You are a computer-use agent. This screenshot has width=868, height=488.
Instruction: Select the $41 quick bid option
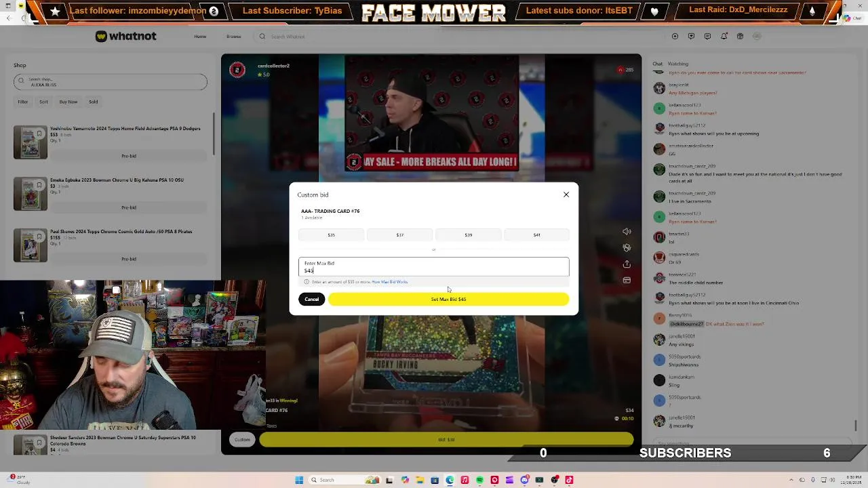click(x=536, y=235)
